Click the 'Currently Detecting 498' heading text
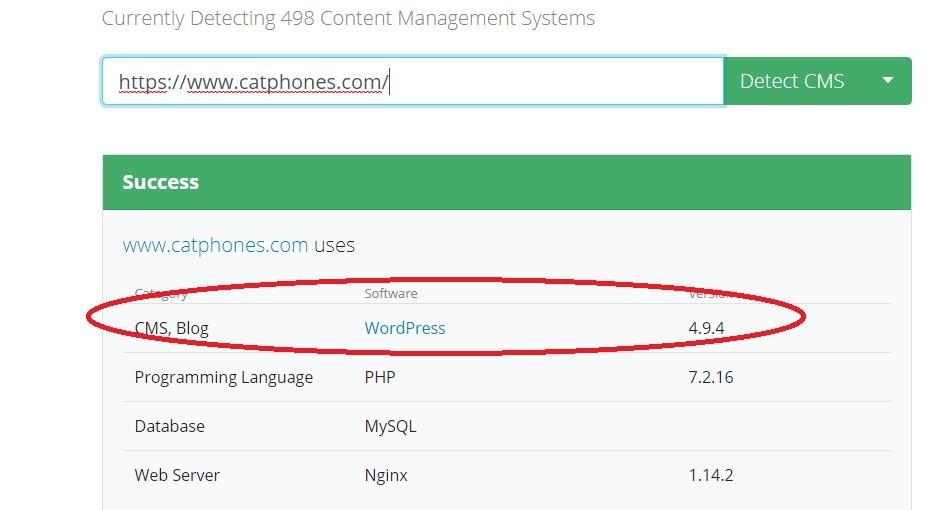 pyautogui.click(x=348, y=18)
